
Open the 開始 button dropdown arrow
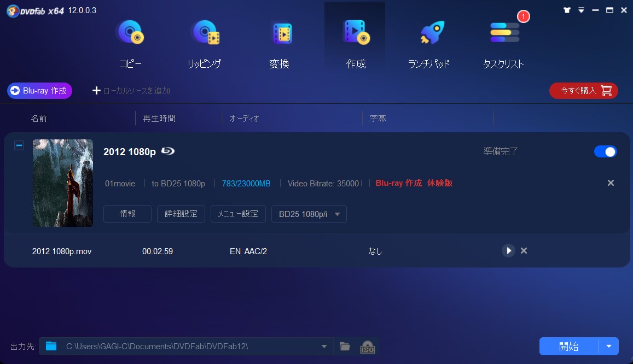click(609, 347)
